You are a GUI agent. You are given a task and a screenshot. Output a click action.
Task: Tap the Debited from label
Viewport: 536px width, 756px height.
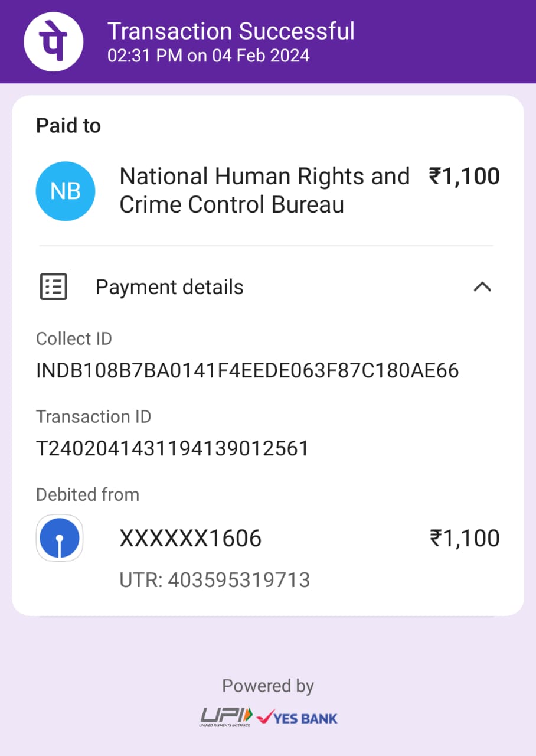click(87, 494)
